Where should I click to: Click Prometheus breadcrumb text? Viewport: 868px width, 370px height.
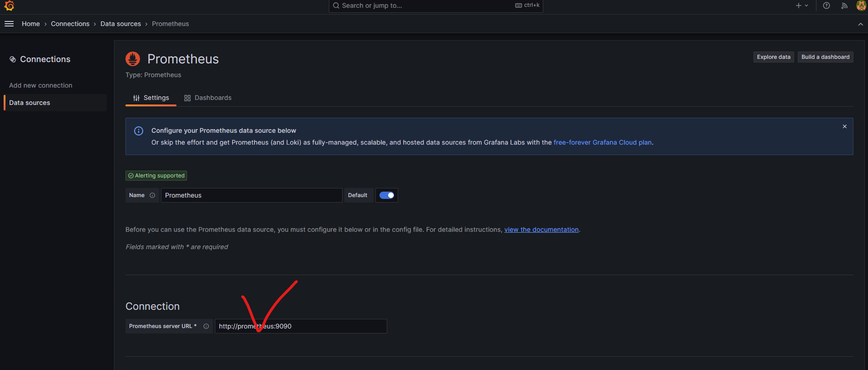pos(170,24)
